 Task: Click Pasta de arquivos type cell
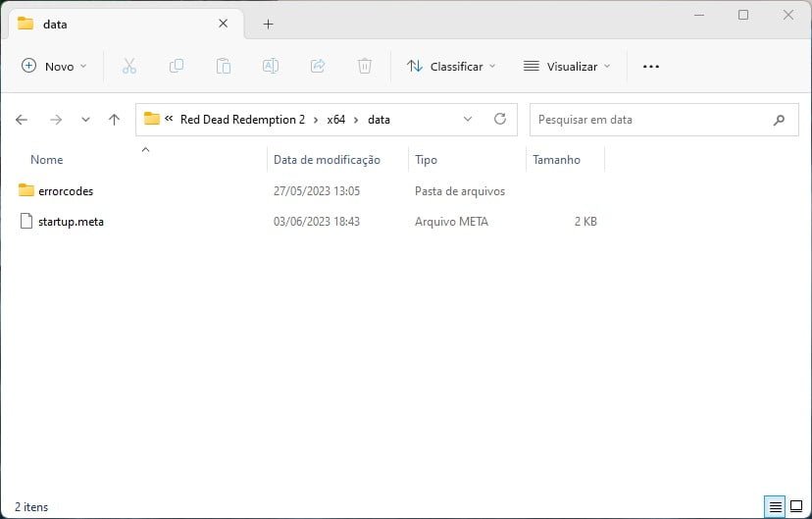pyautogui.click(x=460, y=191)
